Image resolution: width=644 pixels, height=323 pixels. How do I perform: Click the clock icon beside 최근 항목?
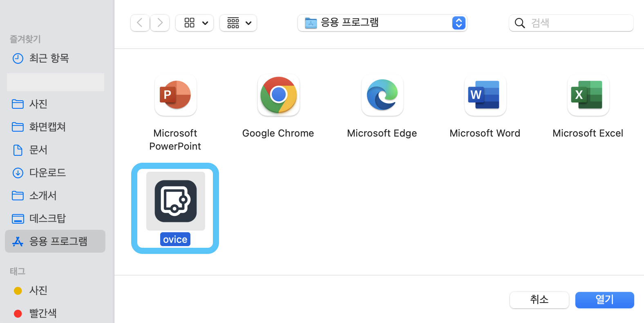pos(18,58)
